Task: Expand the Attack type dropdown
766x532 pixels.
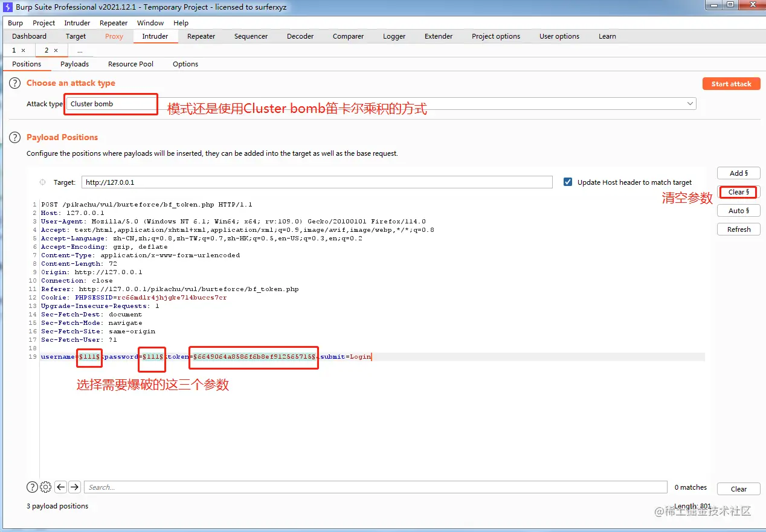Action: click(690, 104)
